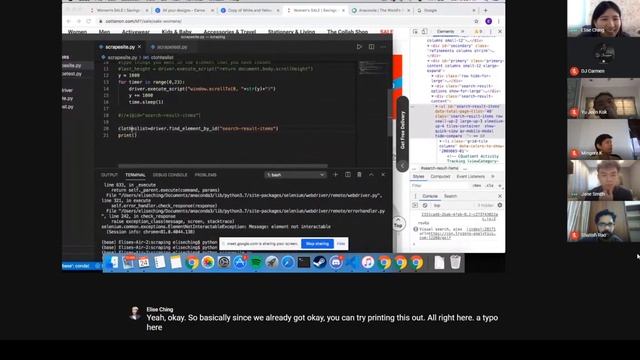Image resolution: width=640 pixels, height=360 pixels.
Task: Close the terminal panel
Action: point(383,175)
